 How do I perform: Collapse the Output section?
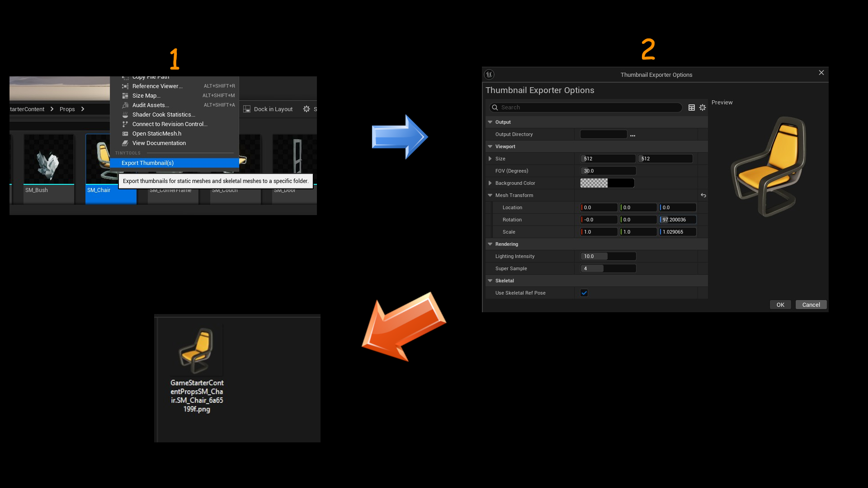[x=490, y=122]
